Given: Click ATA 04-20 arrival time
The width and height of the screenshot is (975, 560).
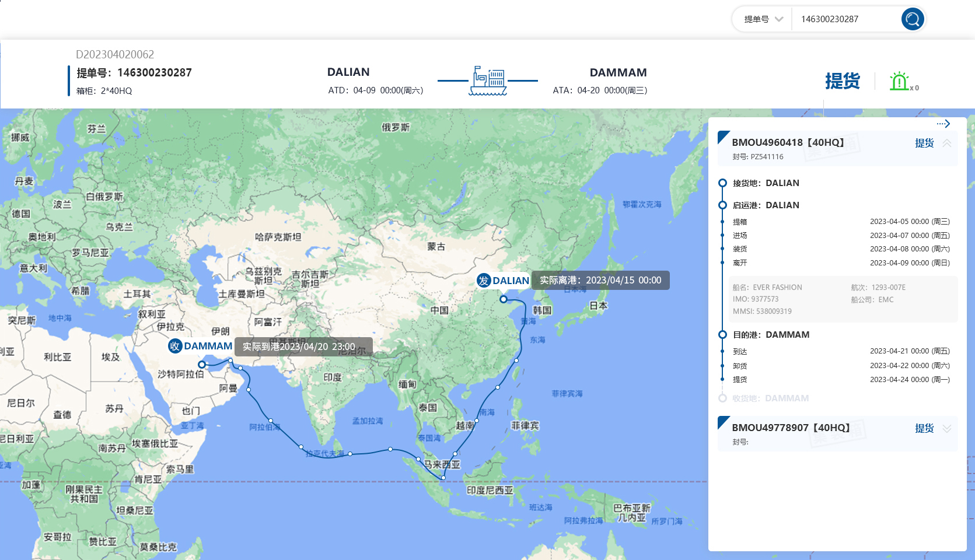Looking at the screenshot, I should pyautogui.click(x=600, y=90).
